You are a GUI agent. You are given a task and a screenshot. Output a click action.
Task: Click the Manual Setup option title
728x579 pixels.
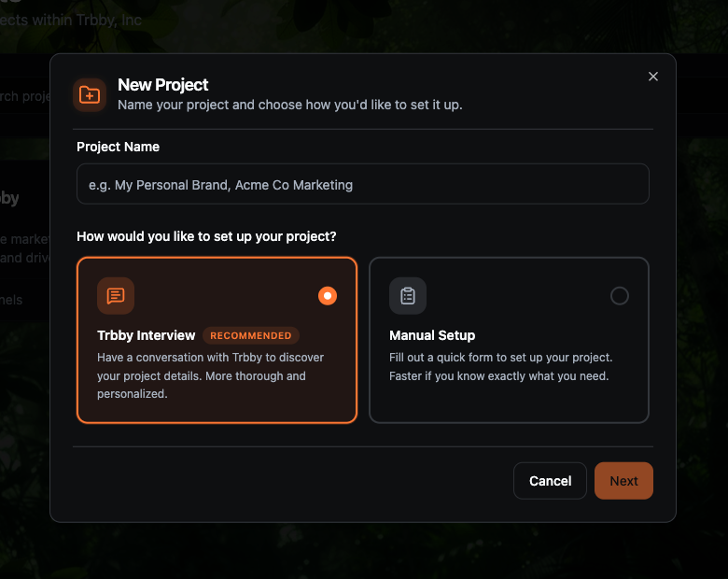click(x=432, y=335)
